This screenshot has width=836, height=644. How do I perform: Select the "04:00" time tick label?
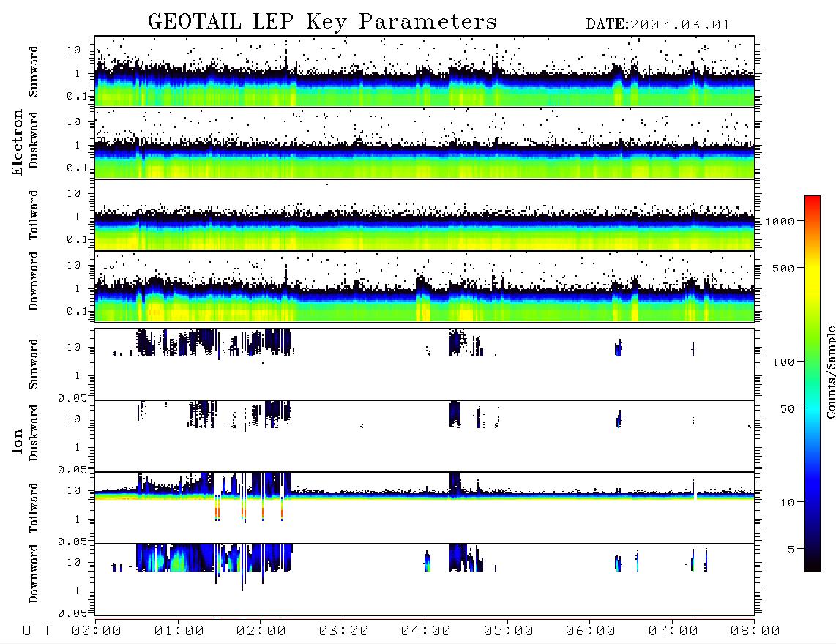coord(426,632)
